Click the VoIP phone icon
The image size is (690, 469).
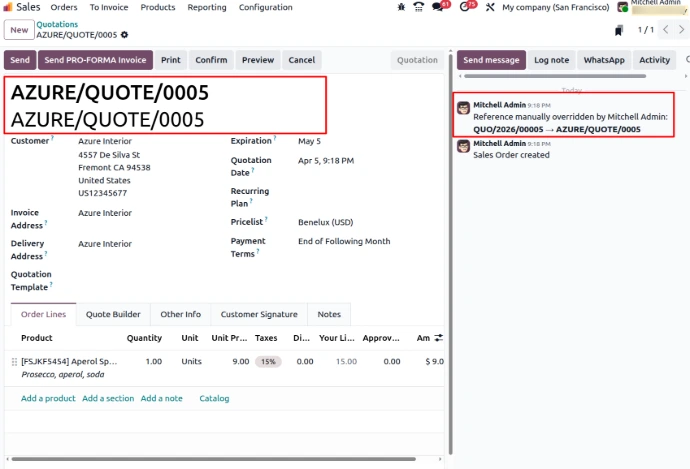point(418,7)
